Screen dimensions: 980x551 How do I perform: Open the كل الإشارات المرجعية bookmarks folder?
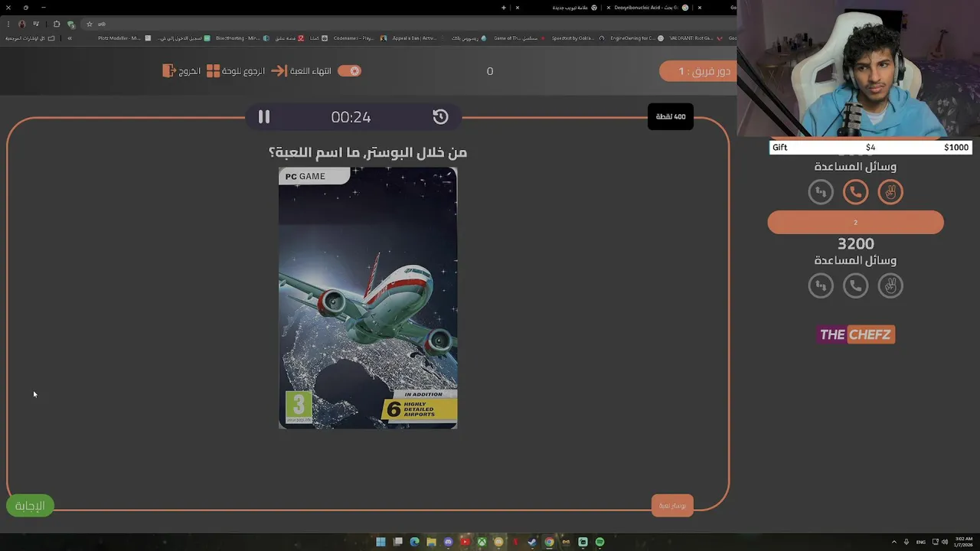click(31, 38)
